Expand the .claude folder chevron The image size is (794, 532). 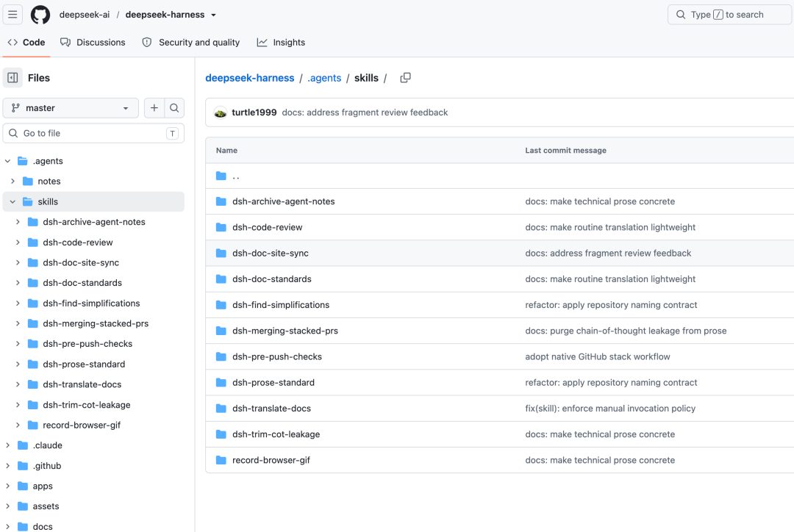click(x=7, y=445)
